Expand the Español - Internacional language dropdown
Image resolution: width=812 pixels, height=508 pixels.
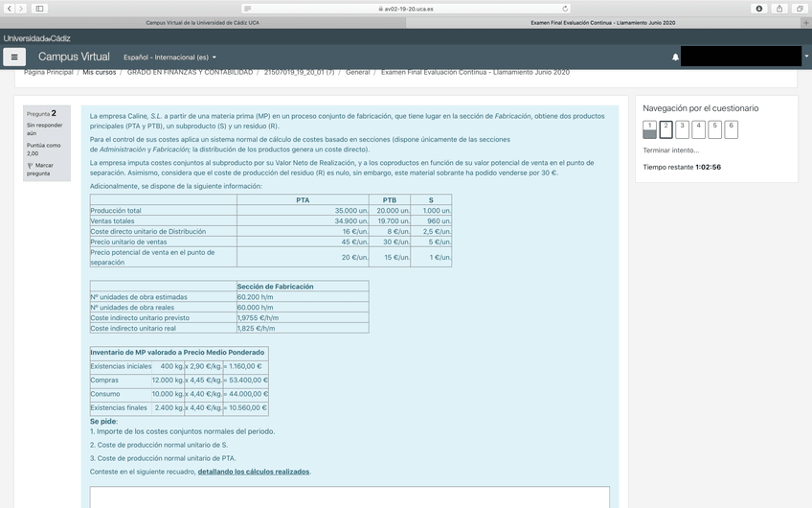click(x=170, y=58)
